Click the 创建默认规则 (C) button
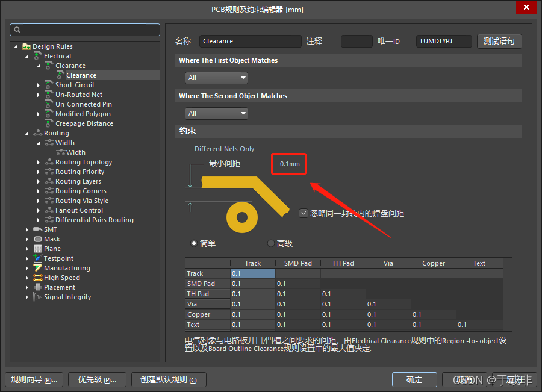Image resolution: width=542 pixels, height=392 pixels. (169, 379)
